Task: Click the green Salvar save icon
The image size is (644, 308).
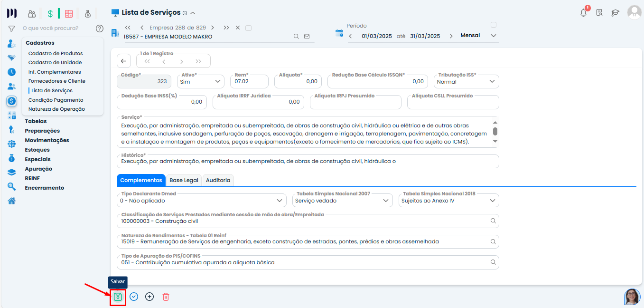Action: pyautogui.click(x=118, y=297)
